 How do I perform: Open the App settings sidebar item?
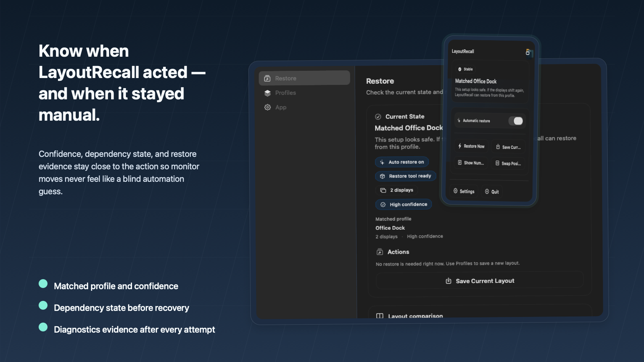click(x=281, y=107)
